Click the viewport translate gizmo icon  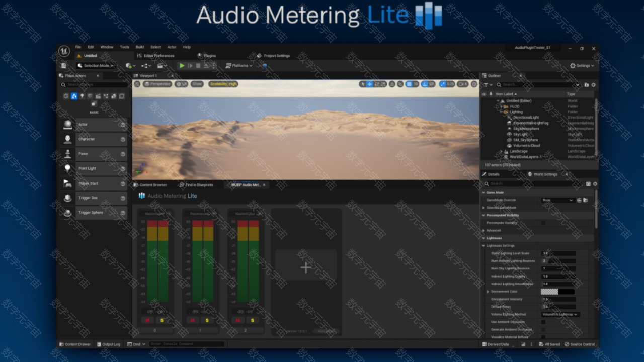[370, 84]
